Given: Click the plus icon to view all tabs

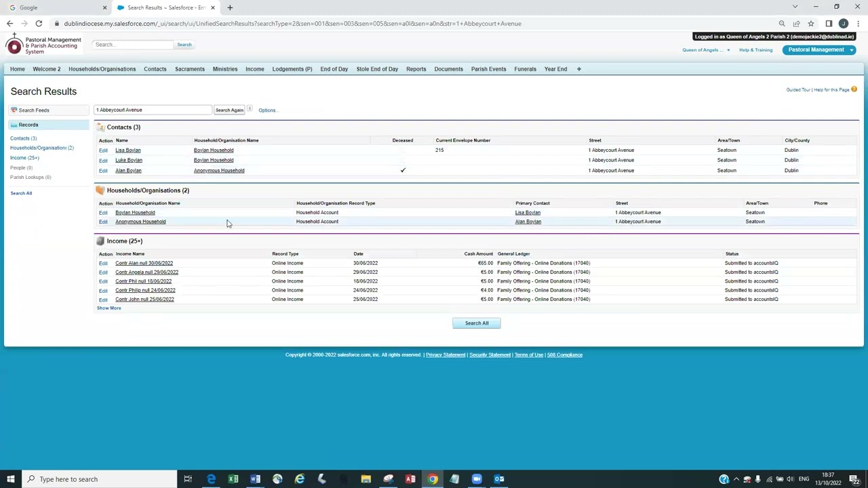Looking at the screenshot, I should pyautogui.click(x=578, y=69).
